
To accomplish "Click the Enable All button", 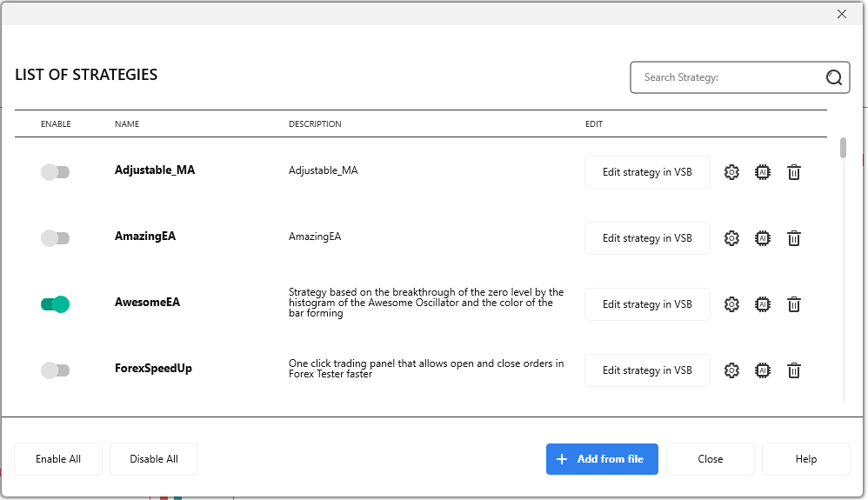I will (x=58, y=459).
